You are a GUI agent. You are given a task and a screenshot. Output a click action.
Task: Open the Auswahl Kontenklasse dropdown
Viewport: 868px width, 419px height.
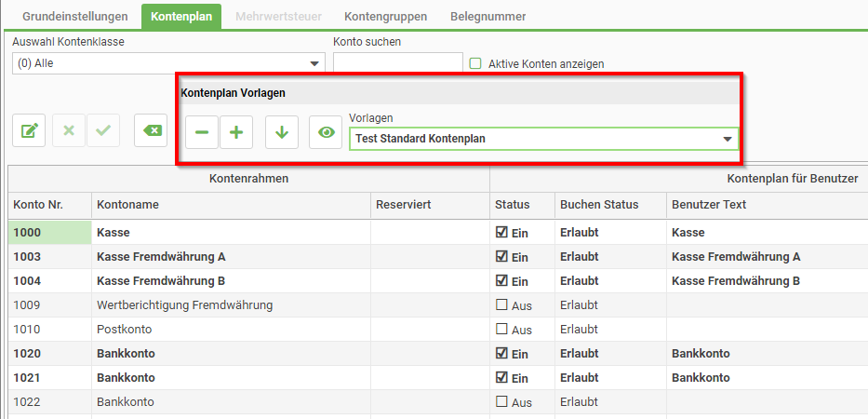coord(168,63)
